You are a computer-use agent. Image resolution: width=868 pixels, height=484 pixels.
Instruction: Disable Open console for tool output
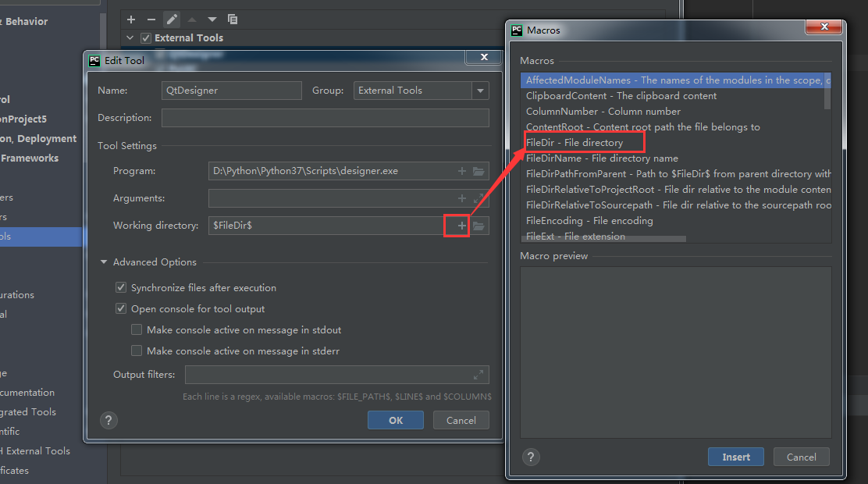click(x=121, y=308)
